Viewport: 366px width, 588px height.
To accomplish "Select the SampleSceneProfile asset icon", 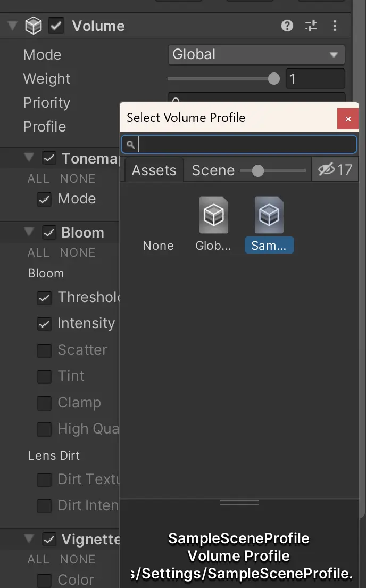I will 269,215.
